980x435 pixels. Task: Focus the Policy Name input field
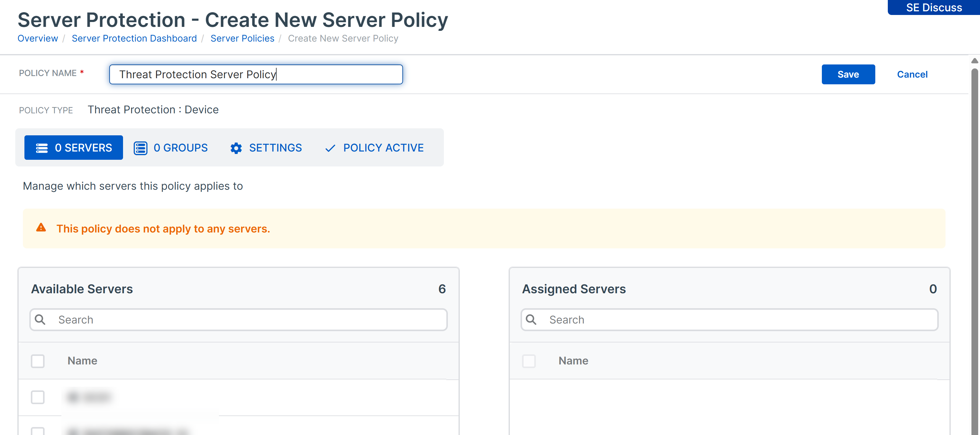pos(256,74)
